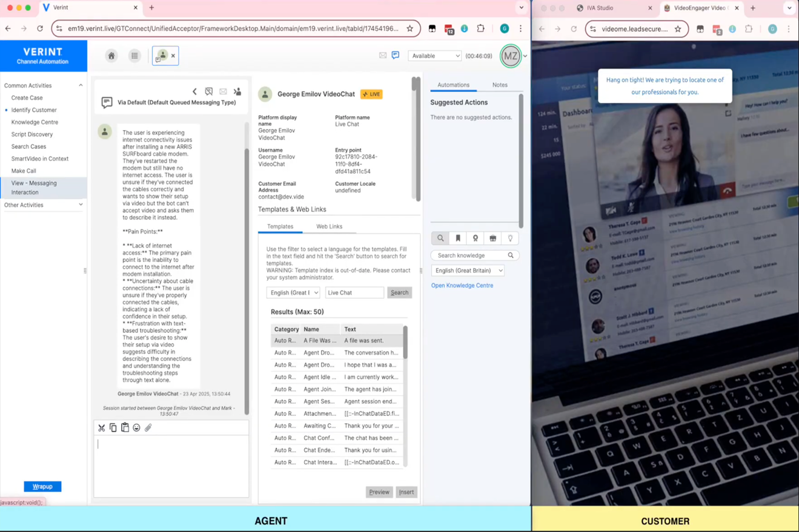Click the cut scissors icon in the message editor

(101, 428)
